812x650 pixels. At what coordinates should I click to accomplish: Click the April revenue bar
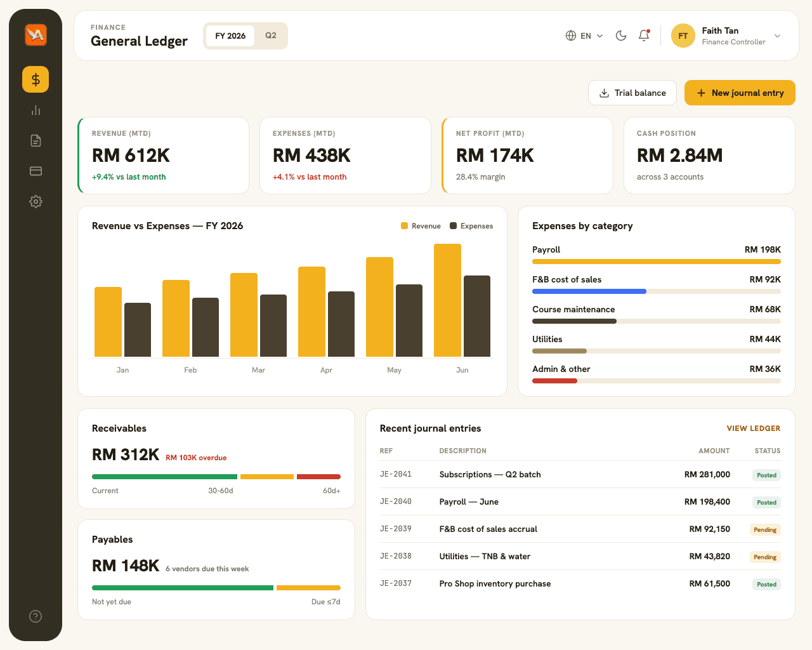[x=311, y=312]
